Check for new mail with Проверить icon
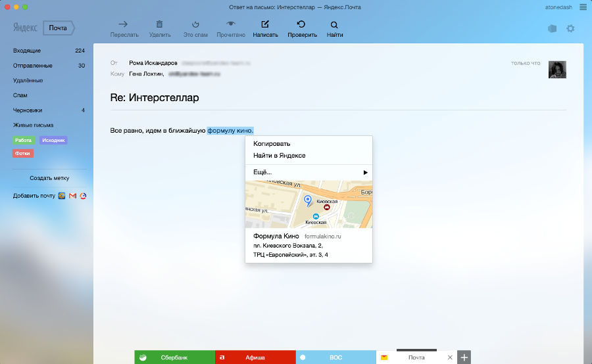 tap(301, 24)
